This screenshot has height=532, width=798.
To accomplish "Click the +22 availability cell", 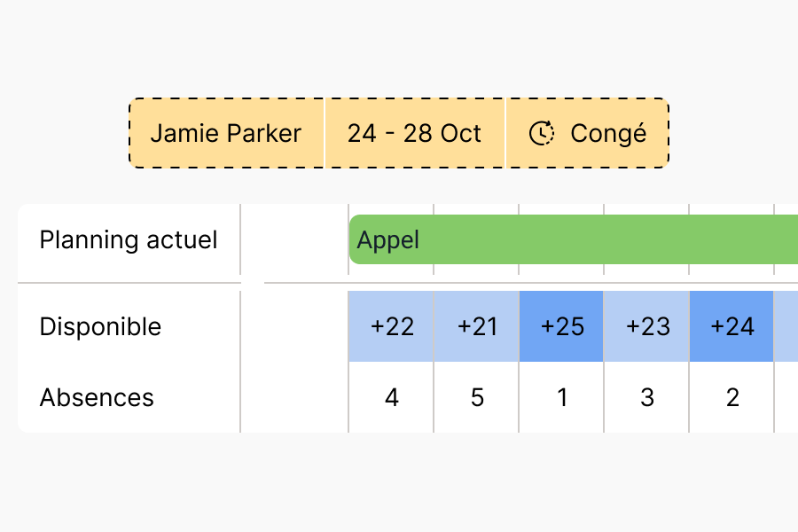I will click(392, 326).
